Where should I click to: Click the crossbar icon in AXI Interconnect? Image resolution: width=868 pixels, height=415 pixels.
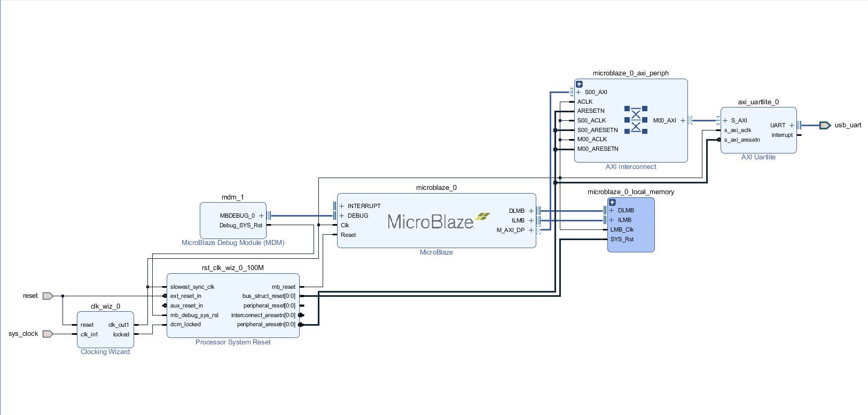(636, 120)
